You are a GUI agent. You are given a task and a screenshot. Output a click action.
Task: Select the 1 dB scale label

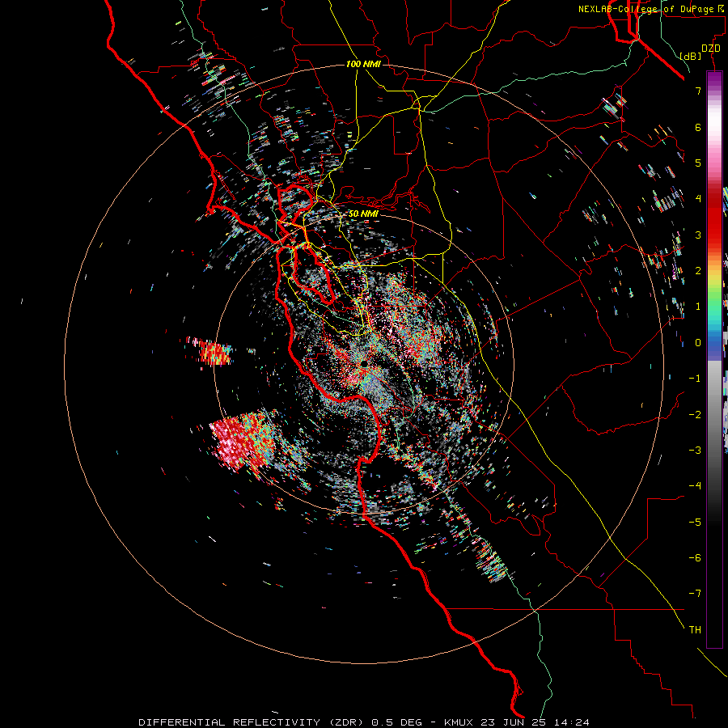[x=698, y=307]
